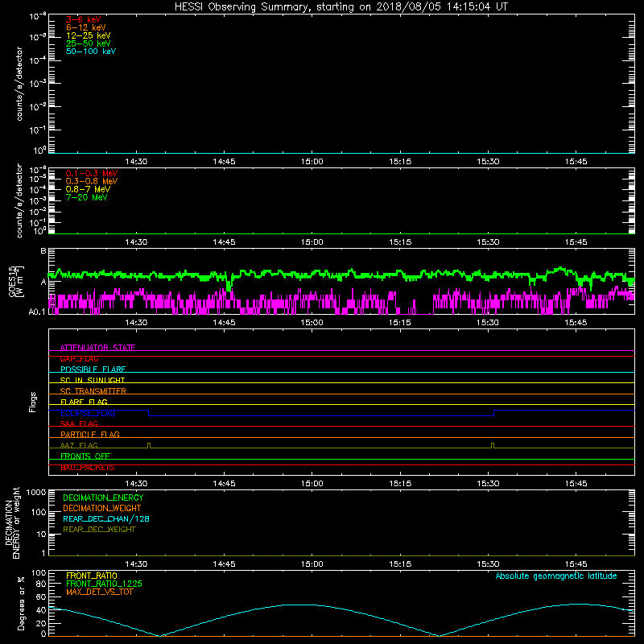Click the 14:30 tick label under decimation plot

tap(136, 564)
